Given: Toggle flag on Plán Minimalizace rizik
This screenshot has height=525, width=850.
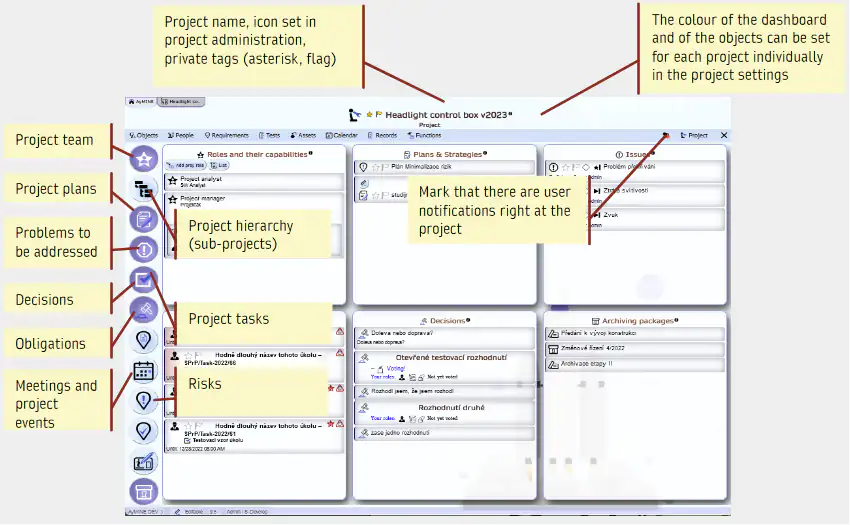Looking at the screenshot, I should pos(385,167).
